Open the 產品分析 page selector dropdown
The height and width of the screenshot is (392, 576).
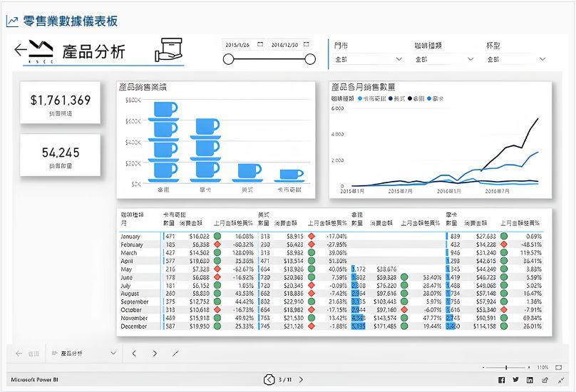coord(113,353)
